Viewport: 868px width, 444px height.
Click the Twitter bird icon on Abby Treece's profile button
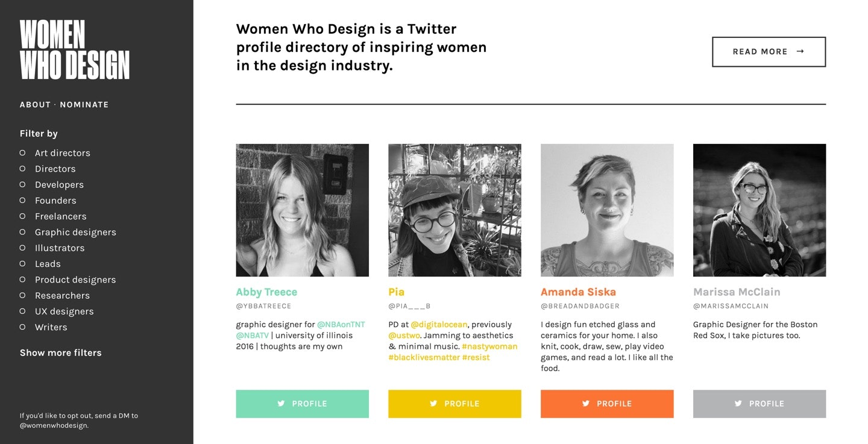281,404
